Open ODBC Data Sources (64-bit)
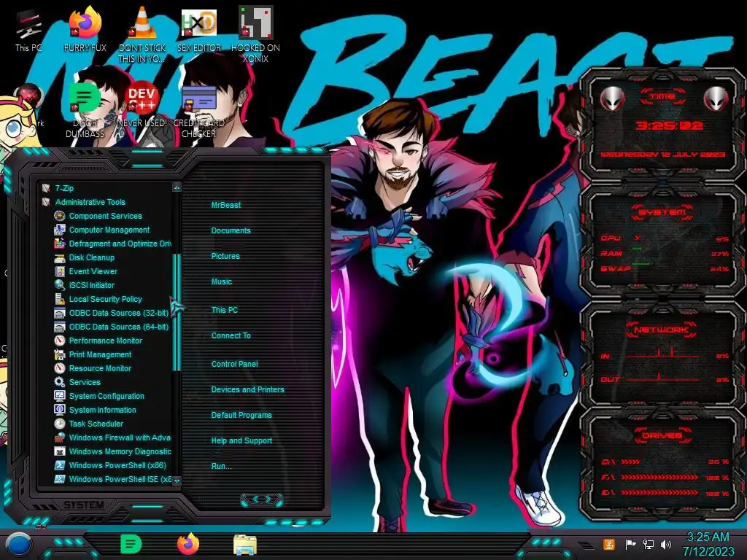 tap(118, 327)
